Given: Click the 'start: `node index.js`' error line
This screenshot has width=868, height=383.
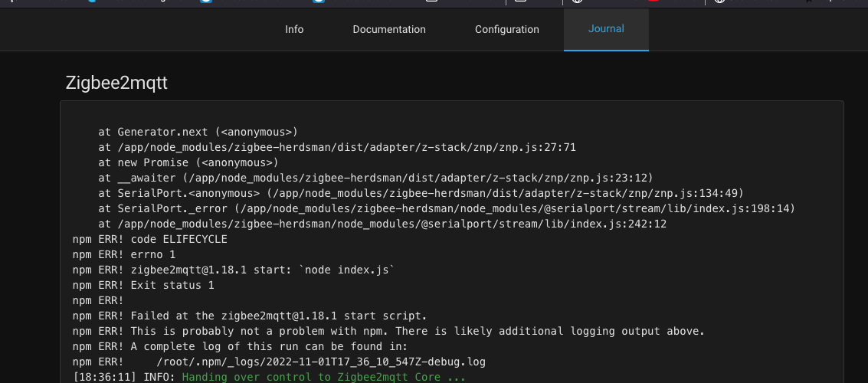Looking at the screenshot, I should pos(234,270).
